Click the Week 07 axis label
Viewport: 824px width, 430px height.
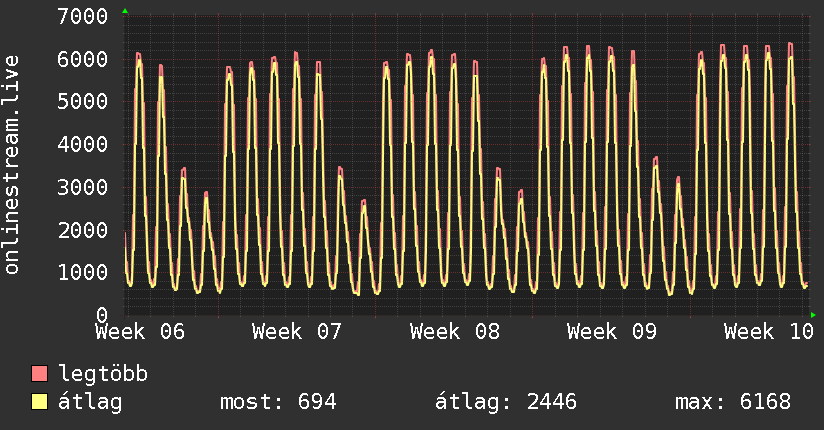pos(297,332)
